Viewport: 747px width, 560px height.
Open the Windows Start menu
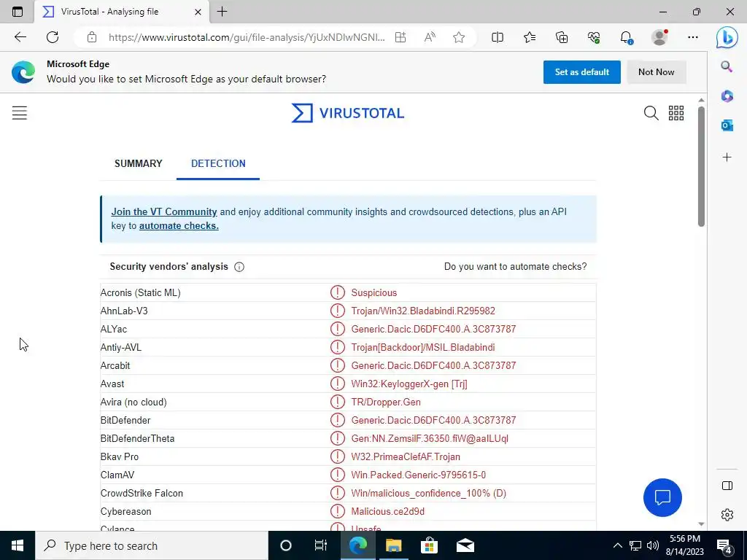18,545
